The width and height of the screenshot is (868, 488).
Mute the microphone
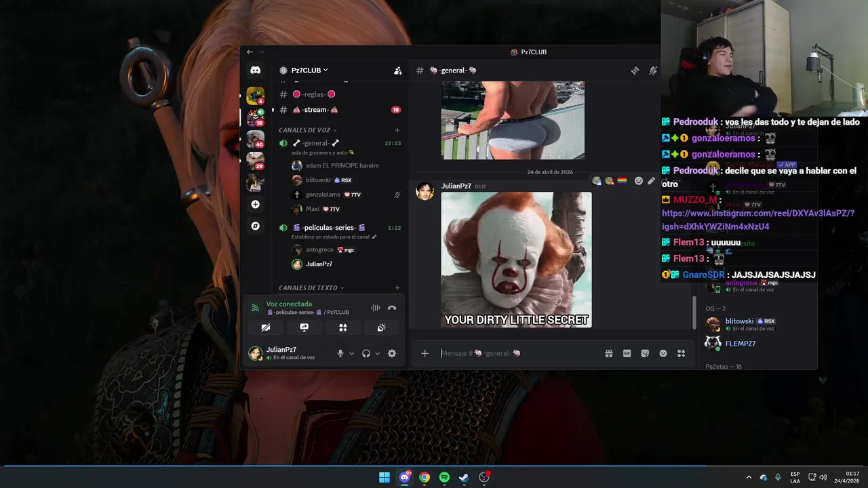(x=340, y=353)
